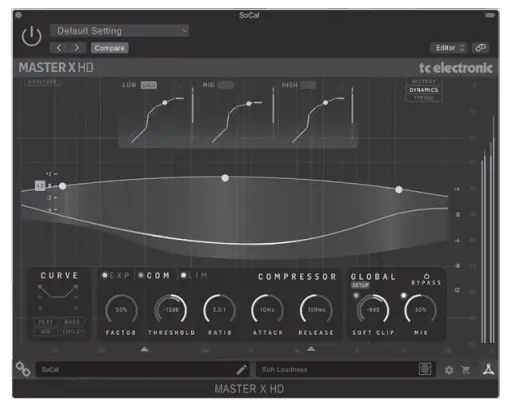Switch to the Timing view tab
The width and height of the screenshot is (517, 416).
[x=424, y=98]
